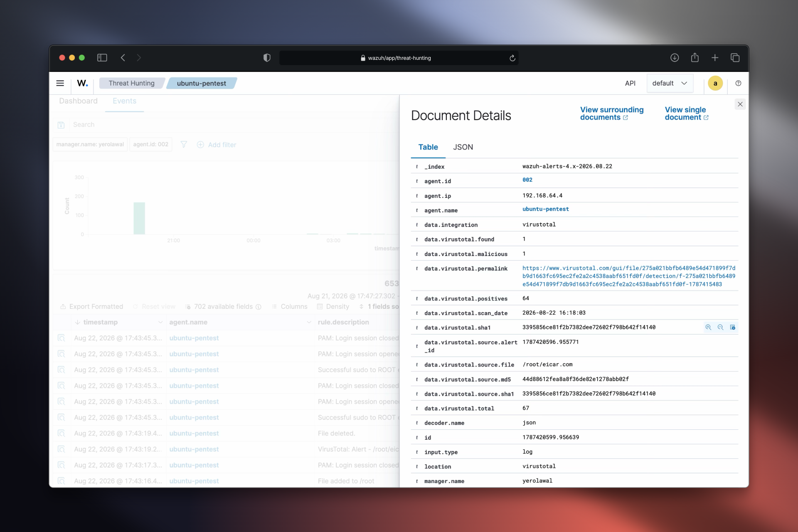Open the browser downloads icon

click(x=675, y=58)
